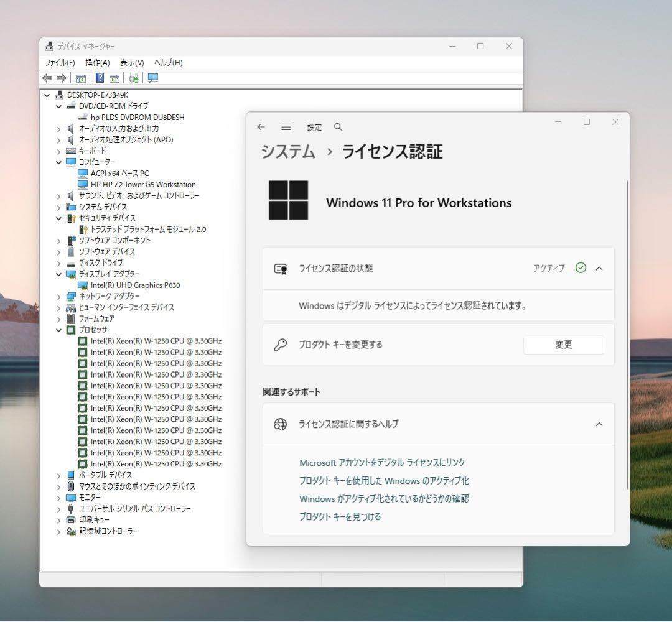Expand the ディスク ドライブ tree node
The height and width of the screenshot is (622, 672).
point(59,262)
